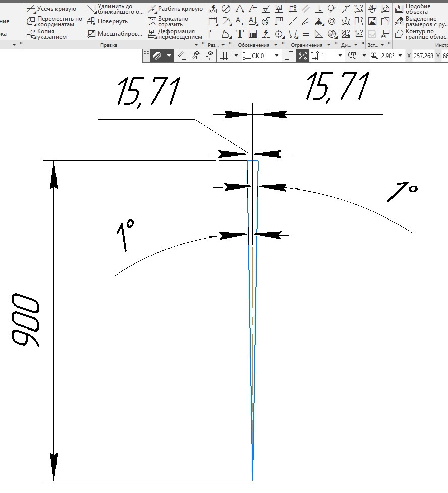Image resolution: width=448 pixels, height=493 pixels.
Task: Click Выделение размеров с ручным вводом command
Action: coord(421,21)
